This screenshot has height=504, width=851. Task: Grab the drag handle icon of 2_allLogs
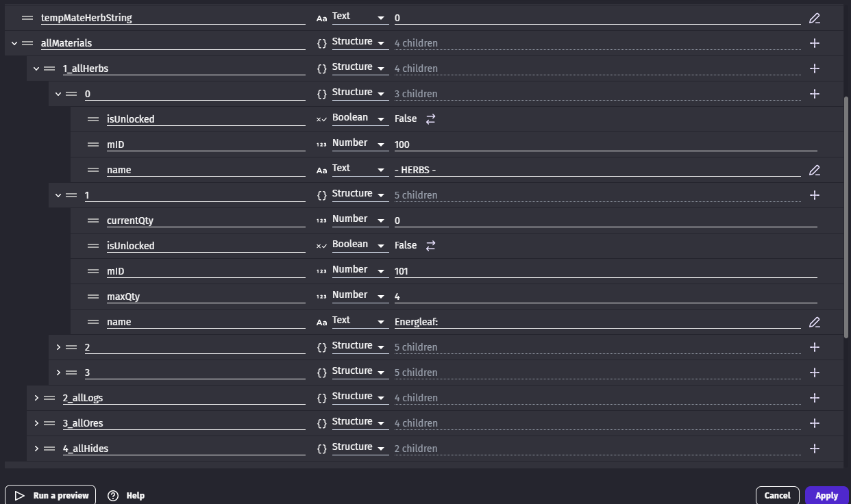(49, 398)
